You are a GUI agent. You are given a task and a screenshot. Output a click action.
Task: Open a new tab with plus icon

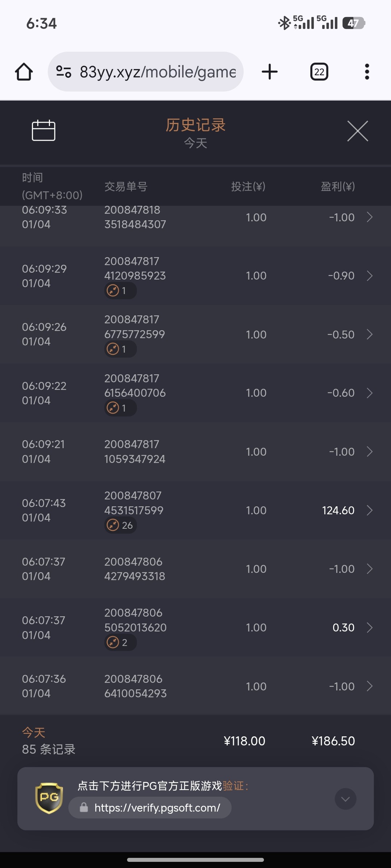pos(270,72)
